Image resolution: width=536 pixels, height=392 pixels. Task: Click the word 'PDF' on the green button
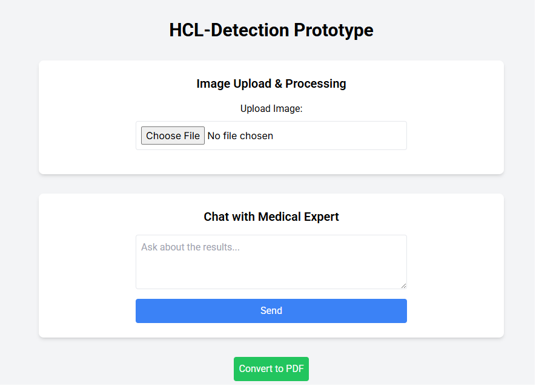tap(294, 369)
